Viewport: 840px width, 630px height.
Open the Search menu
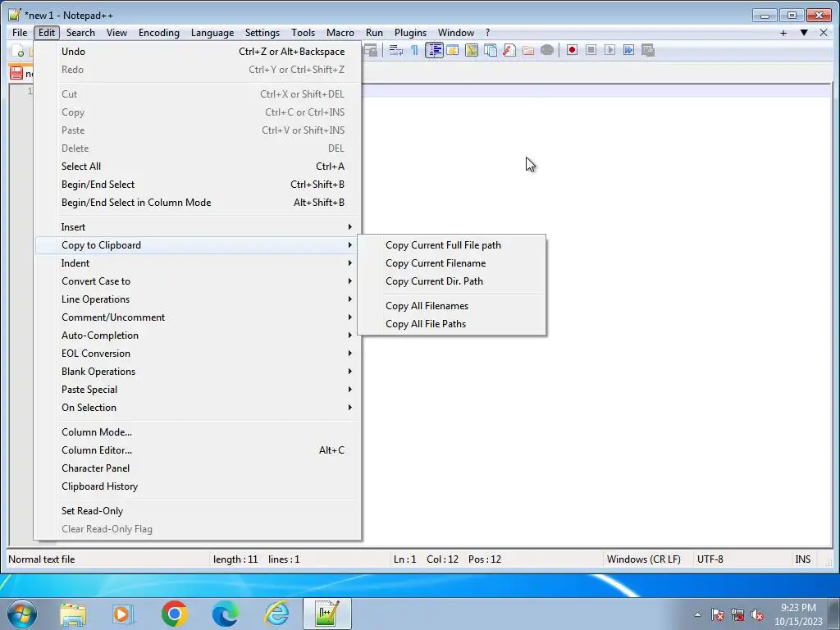[x=80, y=33]
